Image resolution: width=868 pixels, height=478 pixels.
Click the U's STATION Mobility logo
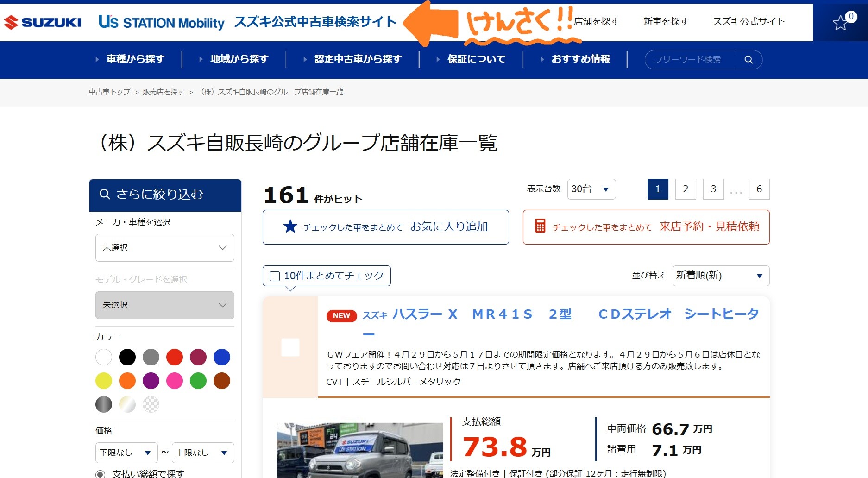coord(161,22)
